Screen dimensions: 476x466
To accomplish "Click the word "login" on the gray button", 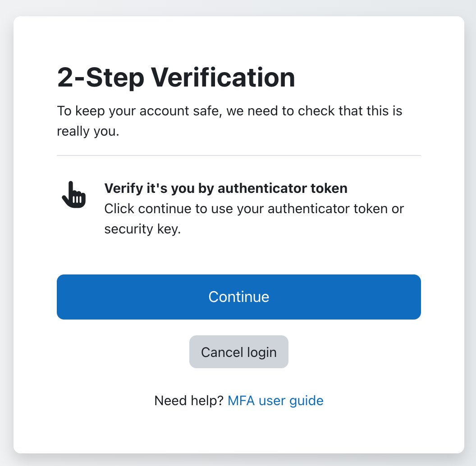I will 262,352.
